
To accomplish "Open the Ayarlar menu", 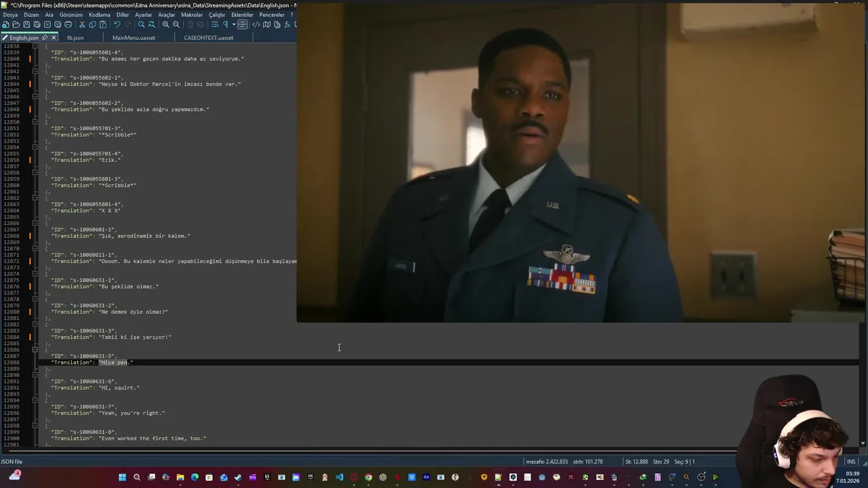I will click(144, 15).
